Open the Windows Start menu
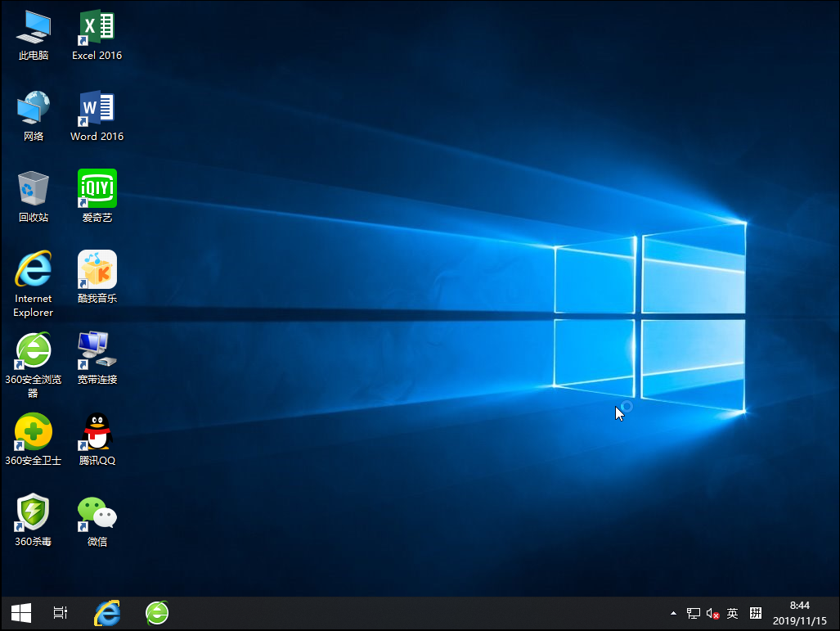This screenshot has height=631, width=840. coord(20,612)
